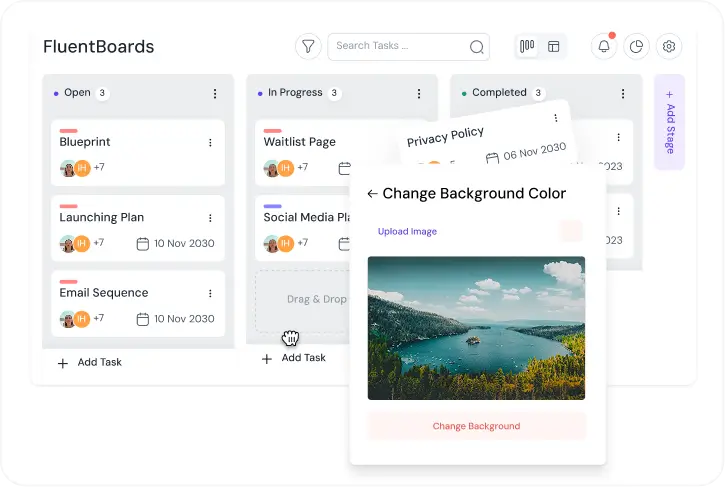Click Launching Plan due date calendar icon
Viewport: 725px width, 487px height.
coord(143,244)
